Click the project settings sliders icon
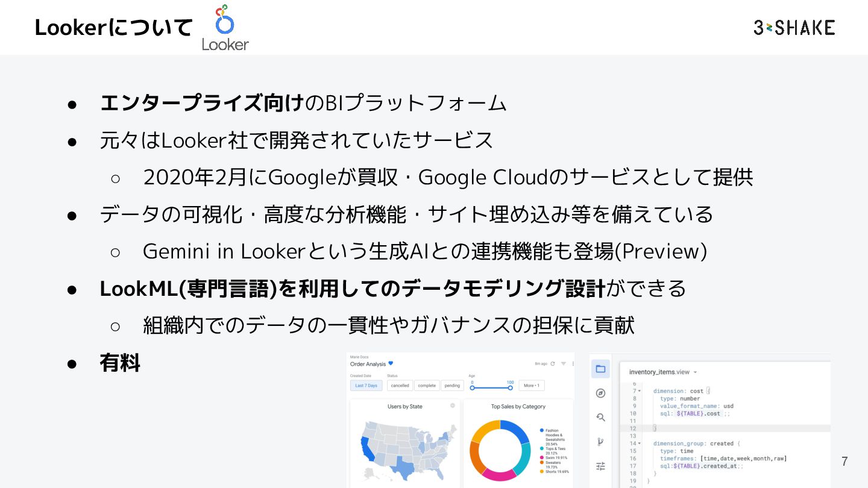Screen dimensions: 868x488 [x=600, y=466]
